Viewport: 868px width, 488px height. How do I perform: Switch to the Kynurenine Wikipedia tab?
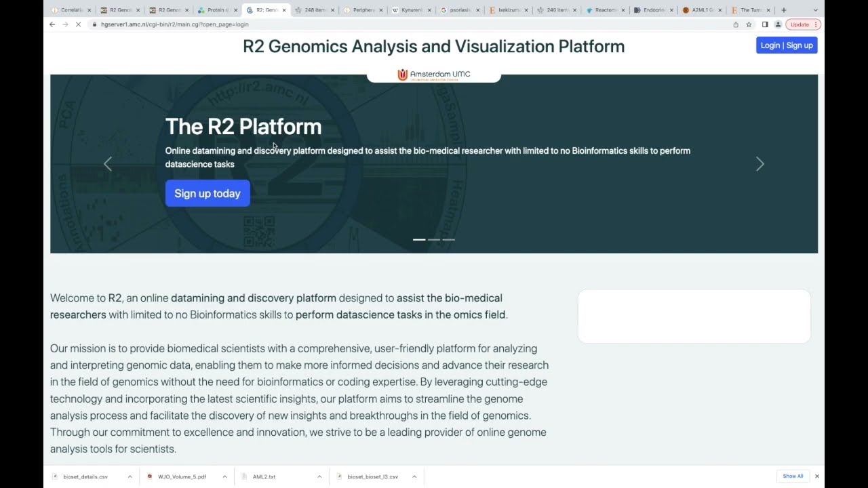pyautogui.click(x=412, y=10)
